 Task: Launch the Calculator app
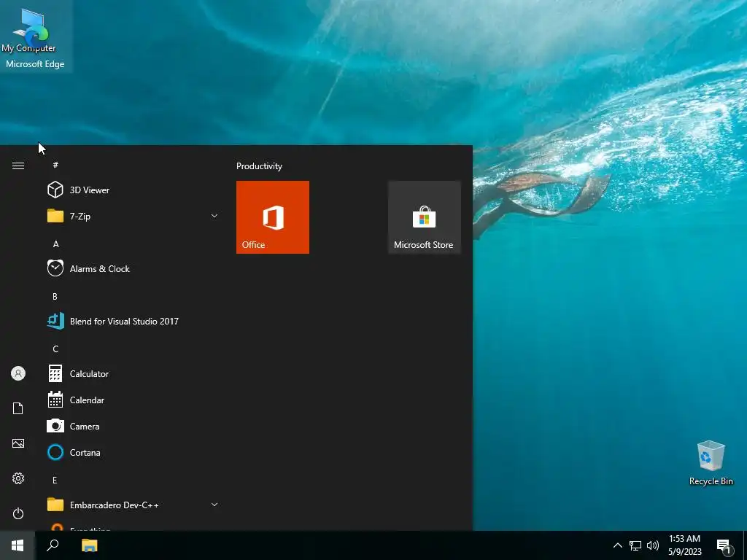(x=132, y=374)
